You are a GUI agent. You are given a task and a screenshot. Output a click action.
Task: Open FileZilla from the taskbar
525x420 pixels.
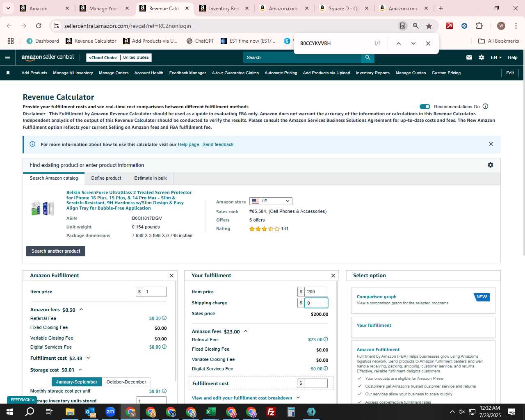(x=271, y=412)
